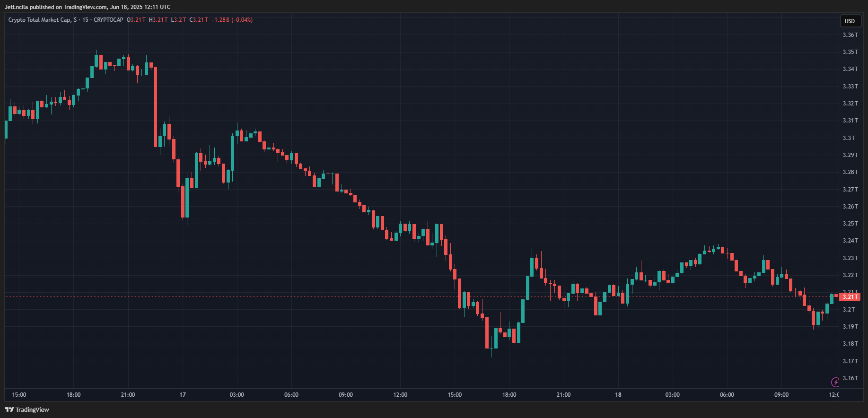
Task: Click the JetEncila published on TradingView.com header
Action: 88,7
